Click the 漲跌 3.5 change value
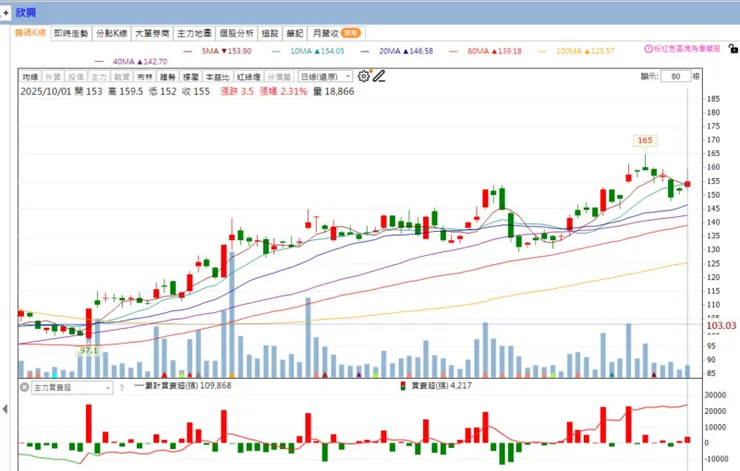Image resolution: width=740 pixels, height=471 pixels. pyautogui.click(x=237, y=92)
